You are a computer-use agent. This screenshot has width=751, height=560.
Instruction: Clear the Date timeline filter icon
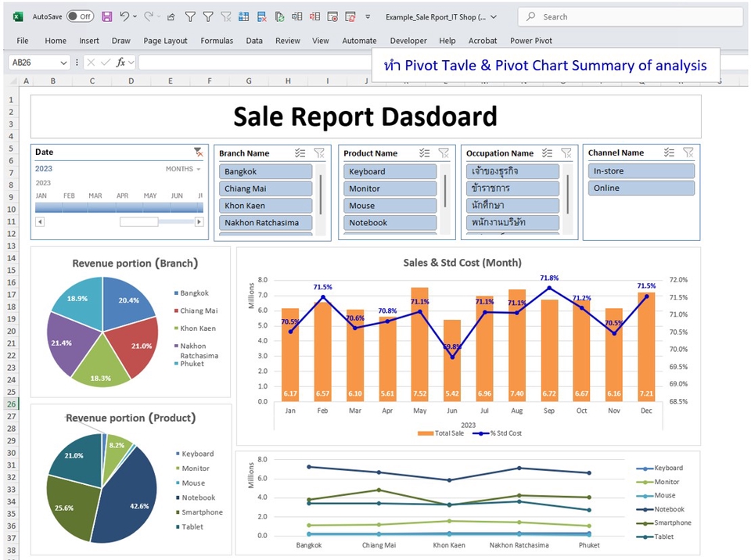tap(198, 153)
